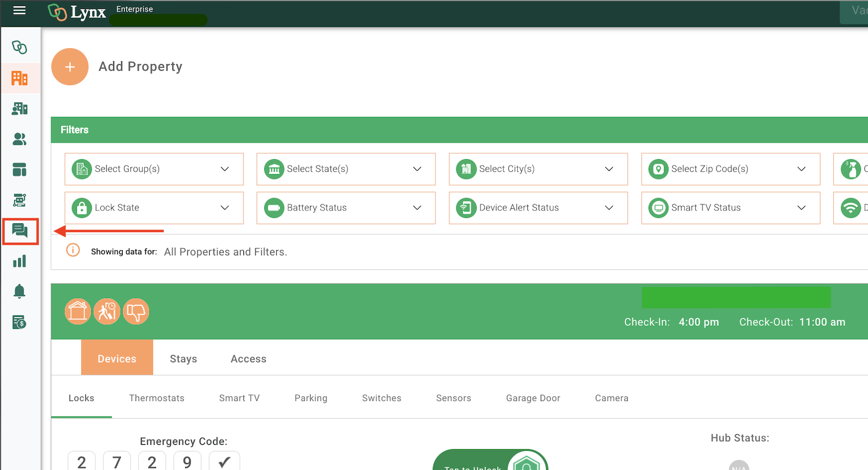Open the dashboard layout sidebar icon
868x470 pixels.
pos(20,170)
